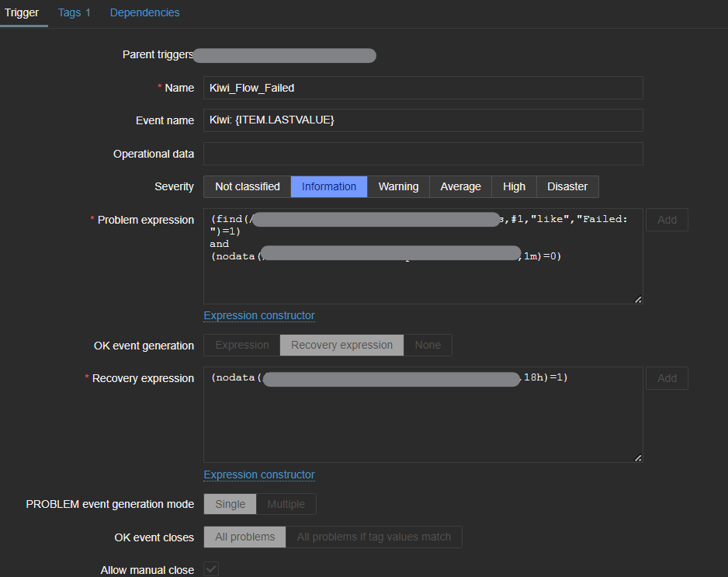Select All problems for OK event closes
728x577 pixels.
(244, 537)
